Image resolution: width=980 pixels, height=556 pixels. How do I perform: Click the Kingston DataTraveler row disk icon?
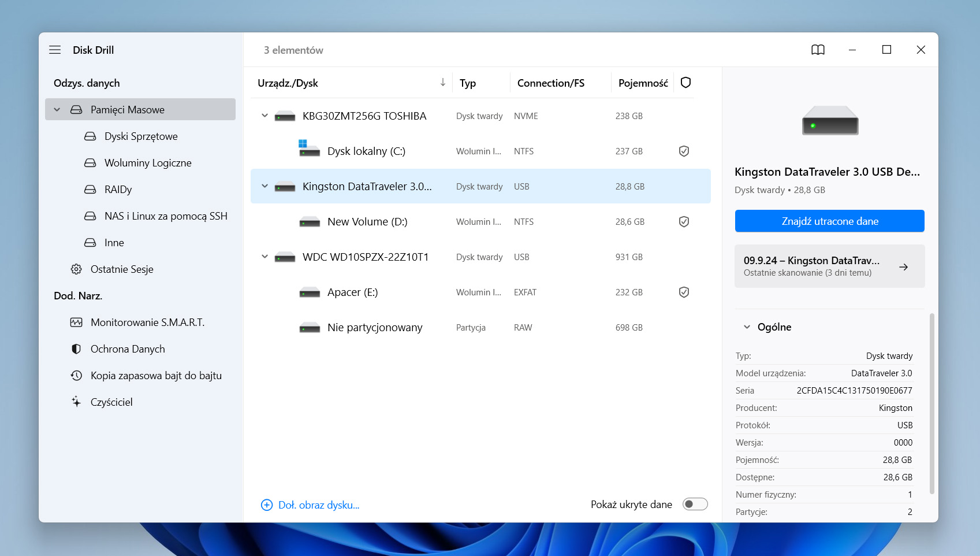[285, 187]
